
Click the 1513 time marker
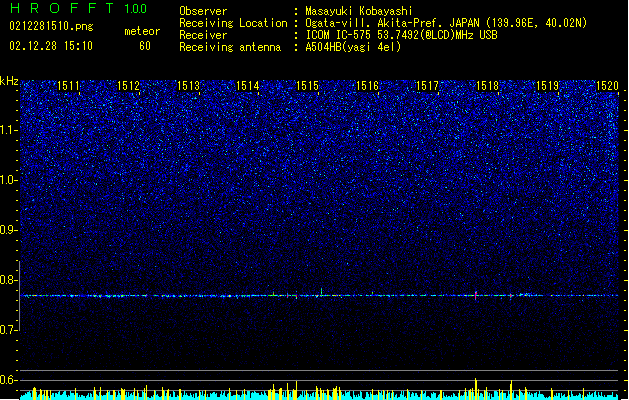(x=188, y=85)
